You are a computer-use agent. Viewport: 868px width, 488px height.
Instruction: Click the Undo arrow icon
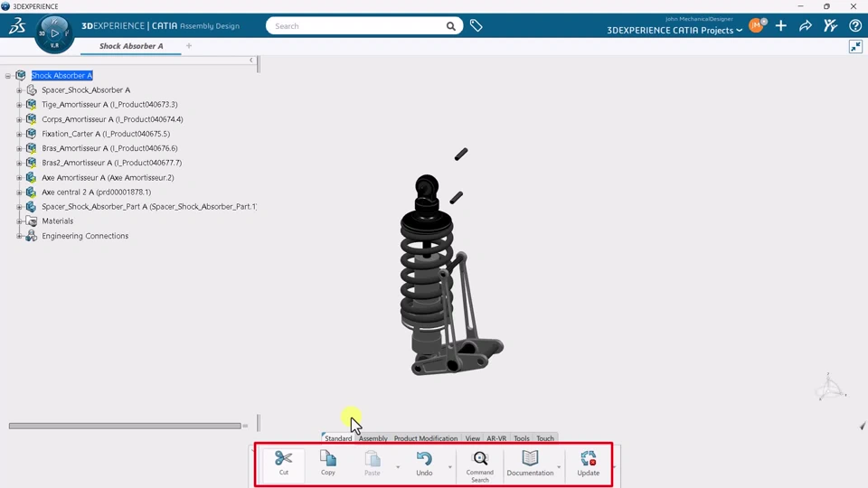pos(424,459)
